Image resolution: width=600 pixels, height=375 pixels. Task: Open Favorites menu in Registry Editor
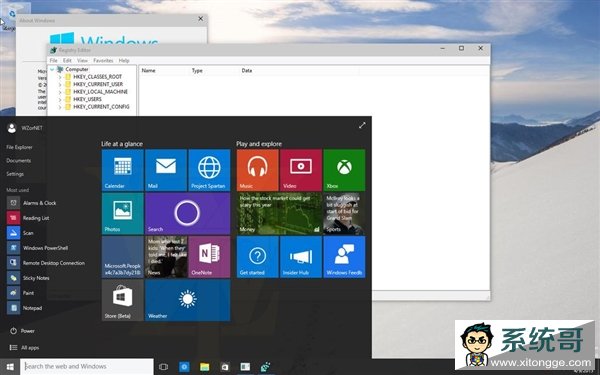[x=103, y=60]
